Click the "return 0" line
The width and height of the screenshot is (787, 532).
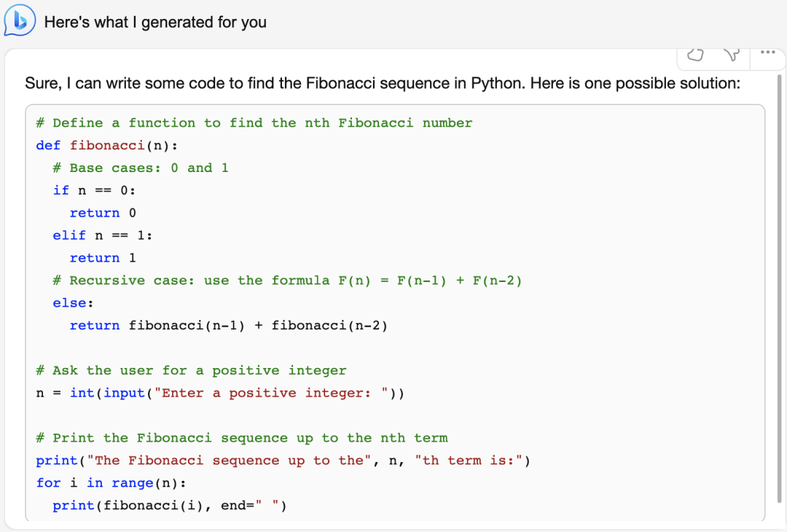pyautogui.click(x=103, y=214)
